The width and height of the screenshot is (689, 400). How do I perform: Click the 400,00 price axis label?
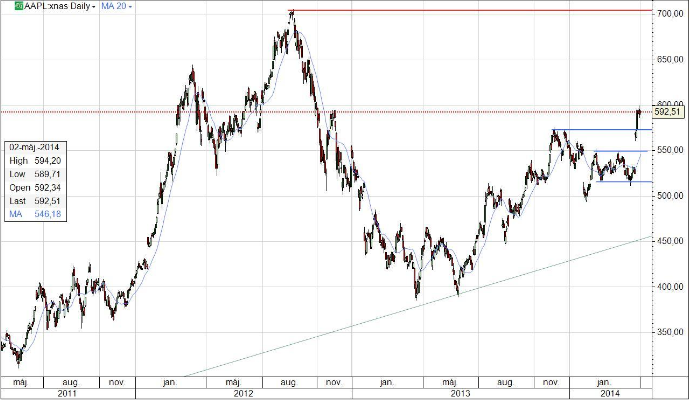[670, 287]
